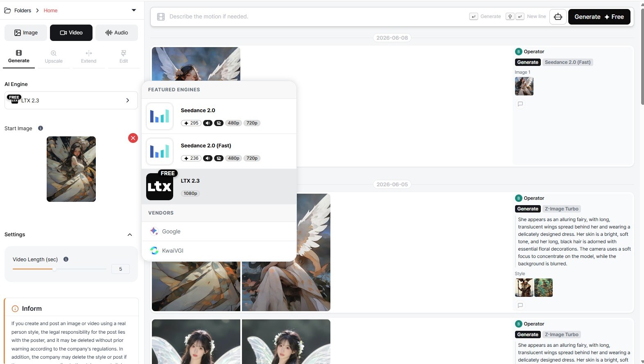This screenshot has width=644, height=364.
Task: Click the start image fairy thumbnail
Action: [71, 169]
